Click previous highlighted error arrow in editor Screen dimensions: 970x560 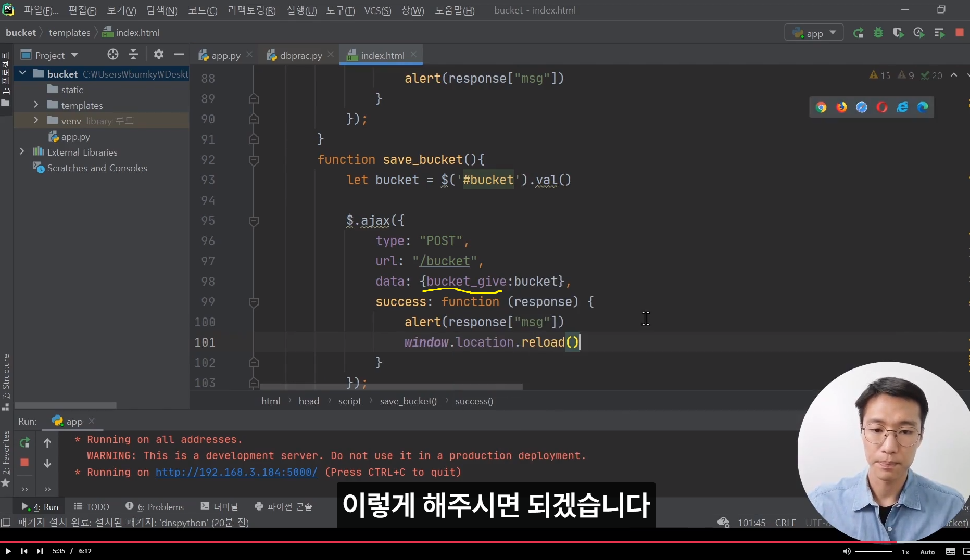click(954, 75)
